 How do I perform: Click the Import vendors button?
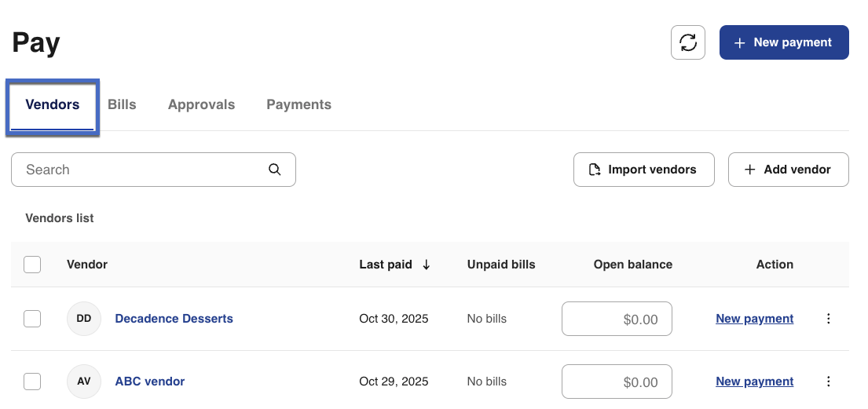pyautogui.click(x=643, y=170)
